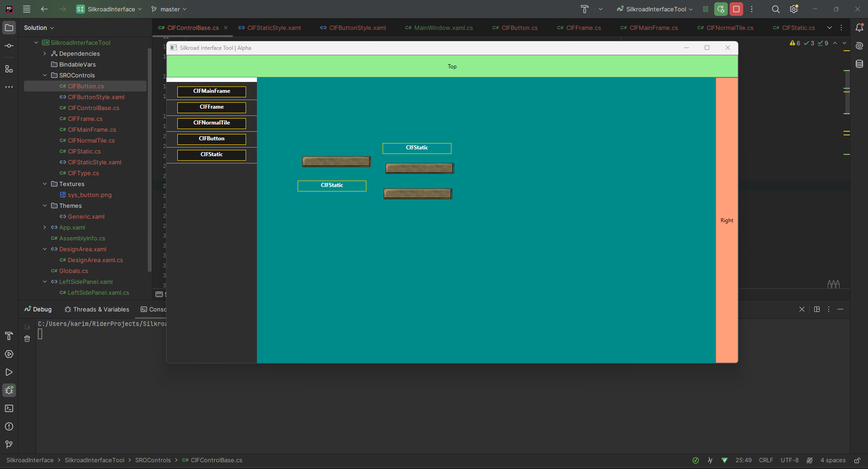Image resolution: width=868 pixels, height=469 pixels.
Task: Change CRLF line separator setting
Action: (766, 460)
